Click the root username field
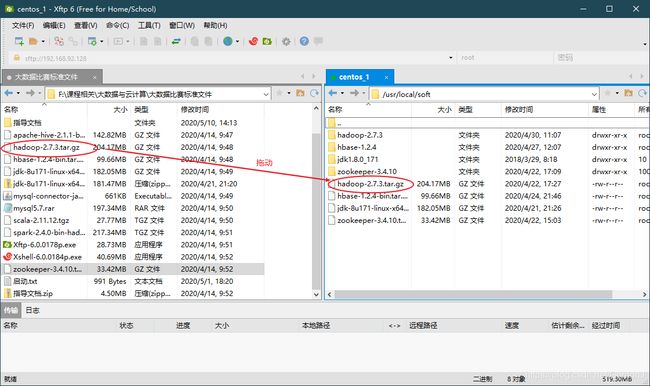Viewport: 650px width, 386px height. [505, 58]
